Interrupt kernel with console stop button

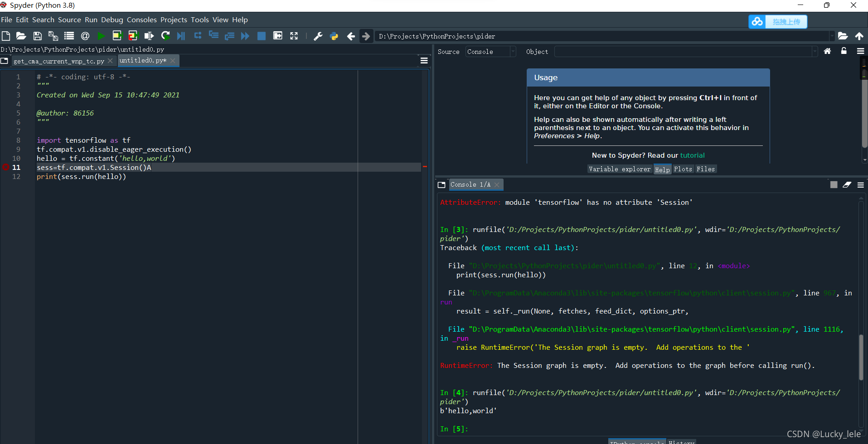(834, 184)
